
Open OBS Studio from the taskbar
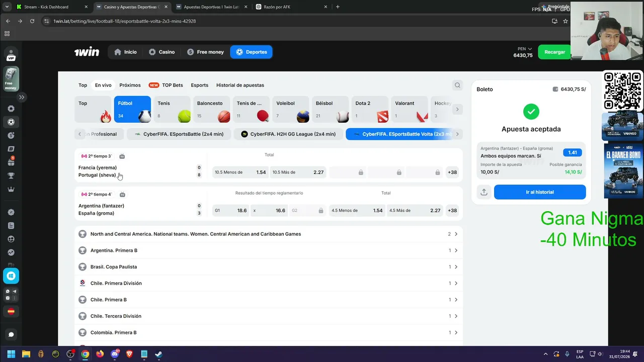click(70, 354)
